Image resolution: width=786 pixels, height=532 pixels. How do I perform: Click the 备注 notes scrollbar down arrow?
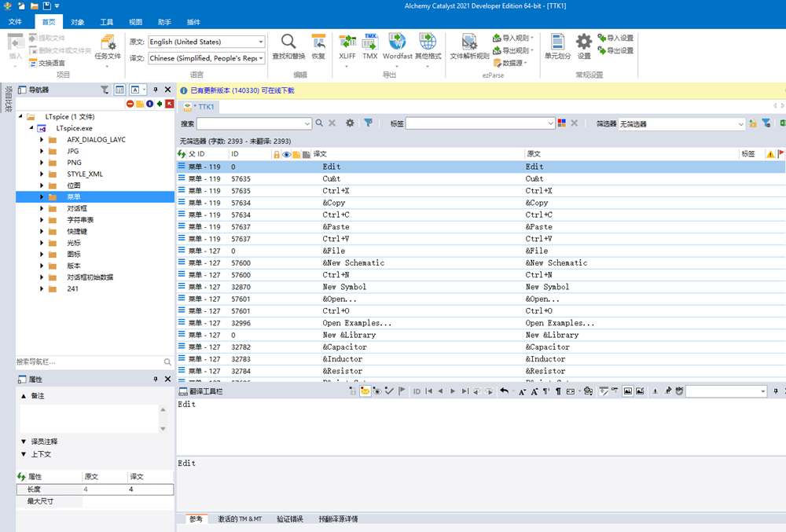tap(163, 429)
